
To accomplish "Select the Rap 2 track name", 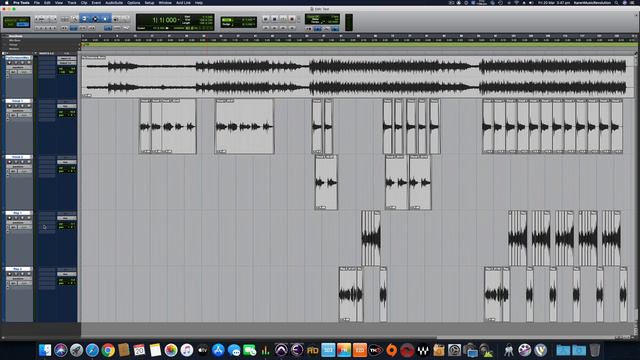I will point(17,269).
